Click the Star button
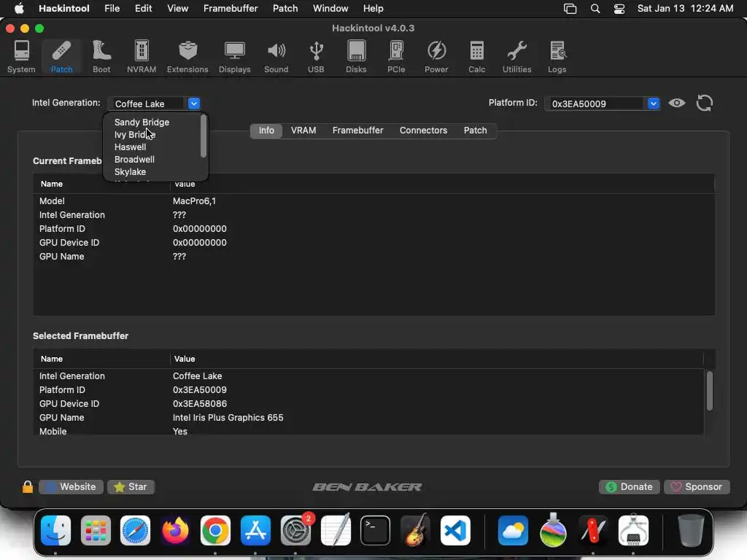Screen dimensions: 747x560 point(131,486)
